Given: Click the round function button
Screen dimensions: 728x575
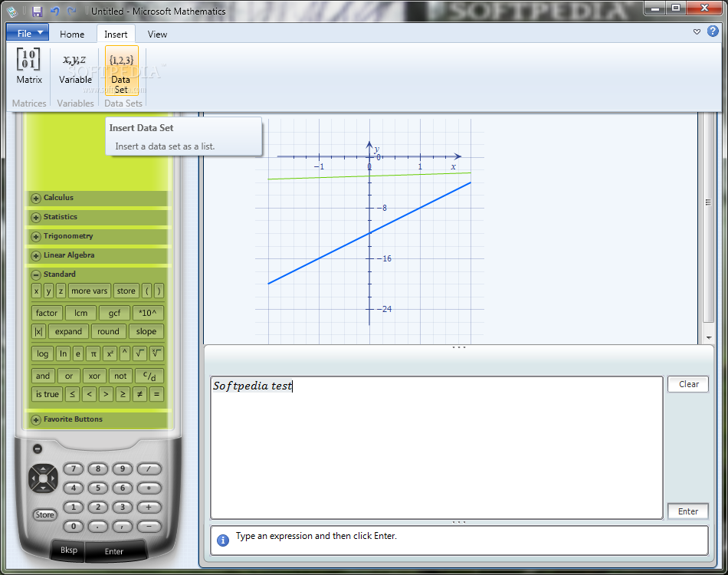Looking at the screenshot, I should click(108, 332).
